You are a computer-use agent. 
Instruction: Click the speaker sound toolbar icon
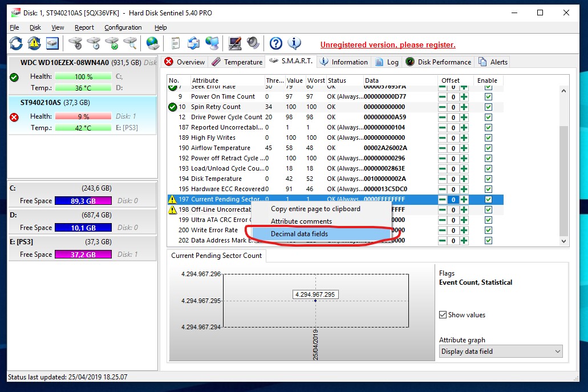253,43
